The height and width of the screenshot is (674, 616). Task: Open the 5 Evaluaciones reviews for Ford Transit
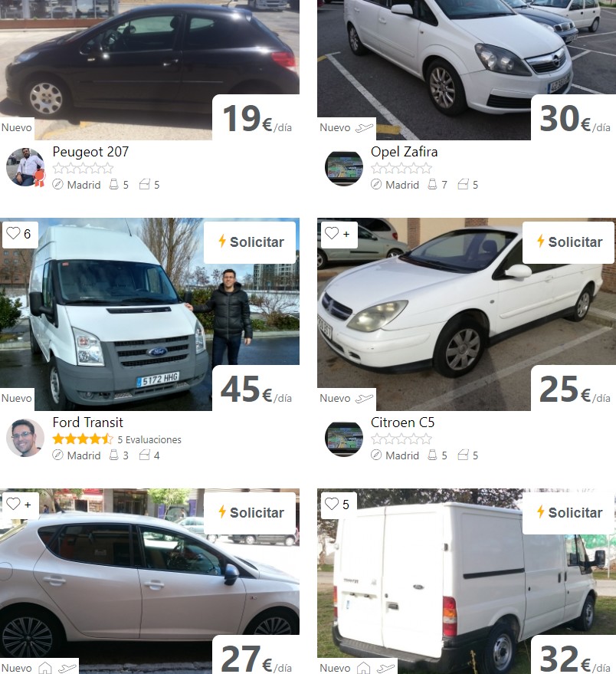coord(149,439)
